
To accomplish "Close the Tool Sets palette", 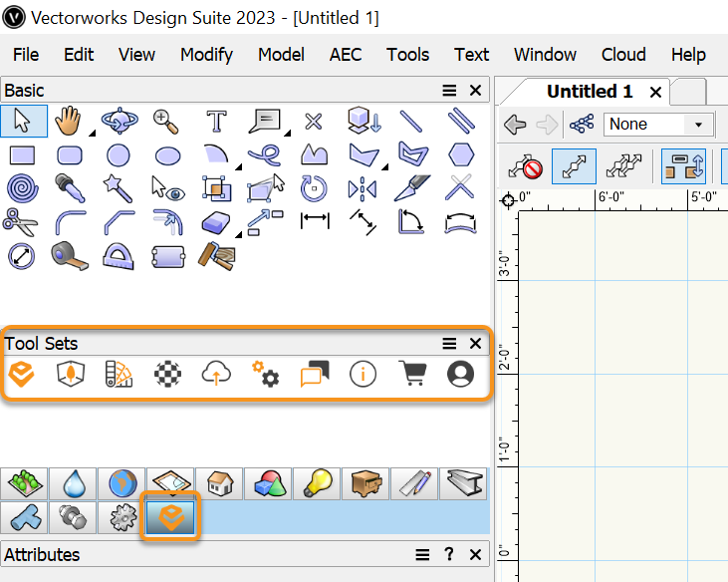I will [475, 344].
